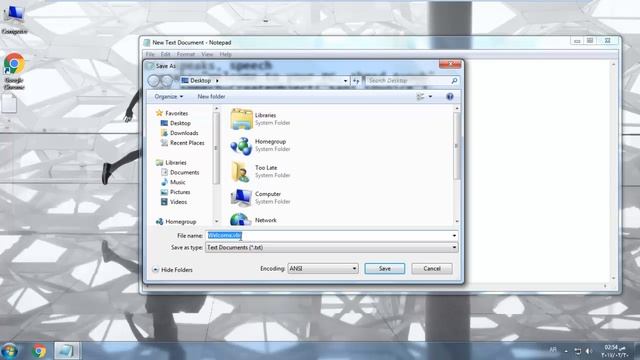Screen dimensions: 640x360
Task: Expand the address bar history dropdown
Action: point(346,81)
